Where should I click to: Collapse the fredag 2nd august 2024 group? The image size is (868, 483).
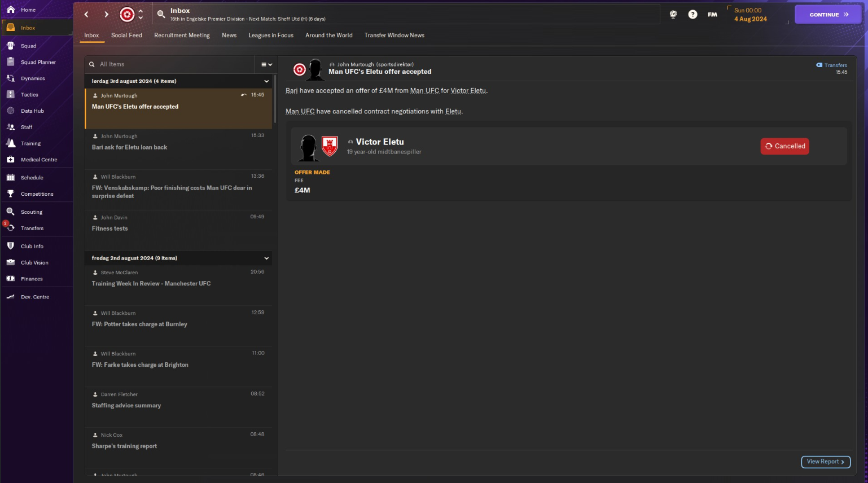[266, 258]
